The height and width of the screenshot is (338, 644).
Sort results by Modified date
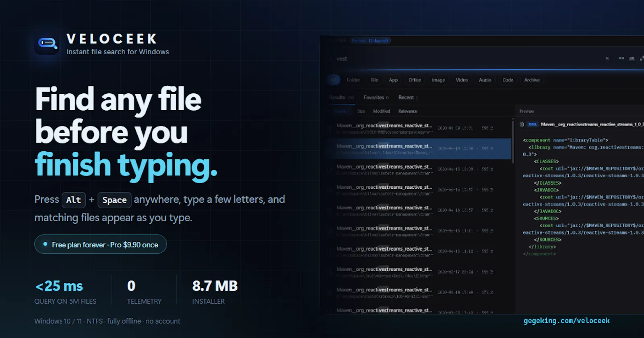tap(382, 111)
